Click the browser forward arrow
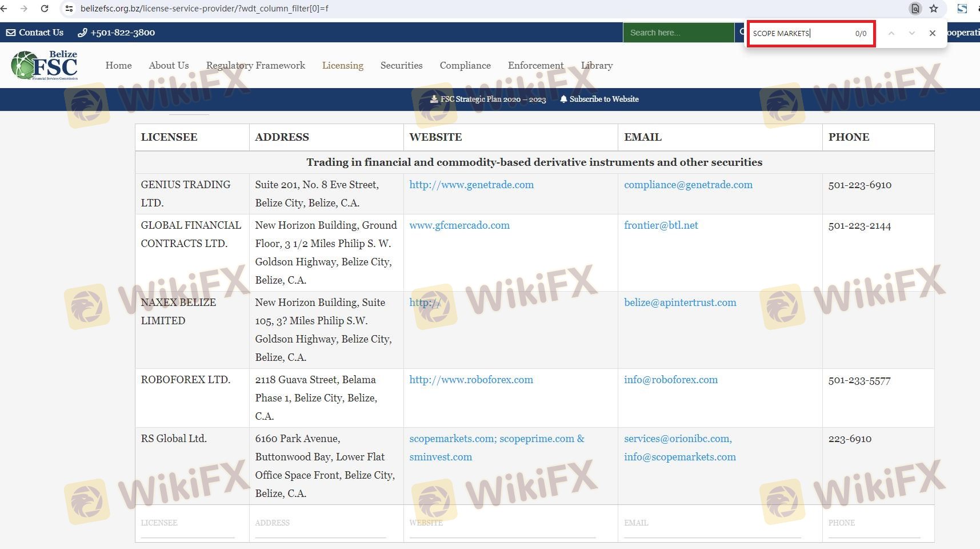 pyautogui.click(x=23, y=9)
